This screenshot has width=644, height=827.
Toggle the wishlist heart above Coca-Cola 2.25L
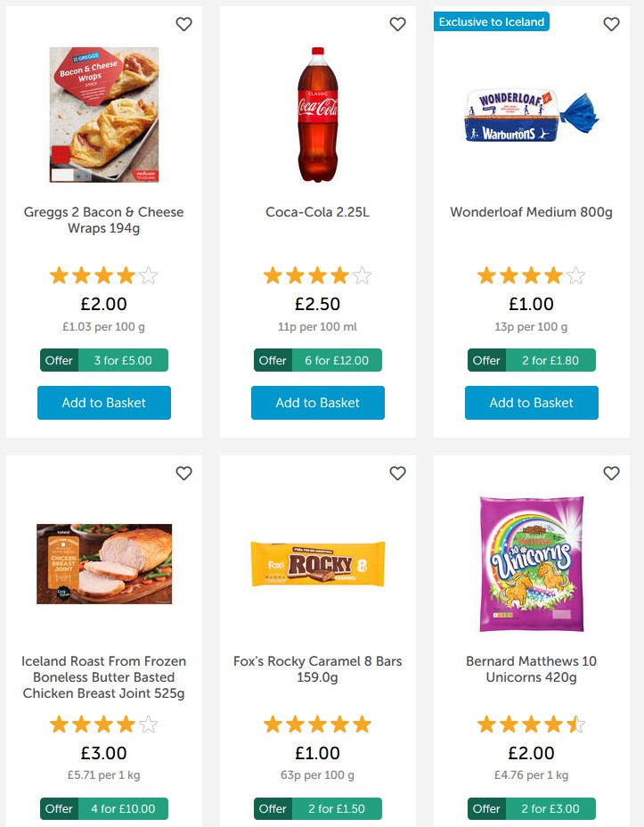pos(397,24)
